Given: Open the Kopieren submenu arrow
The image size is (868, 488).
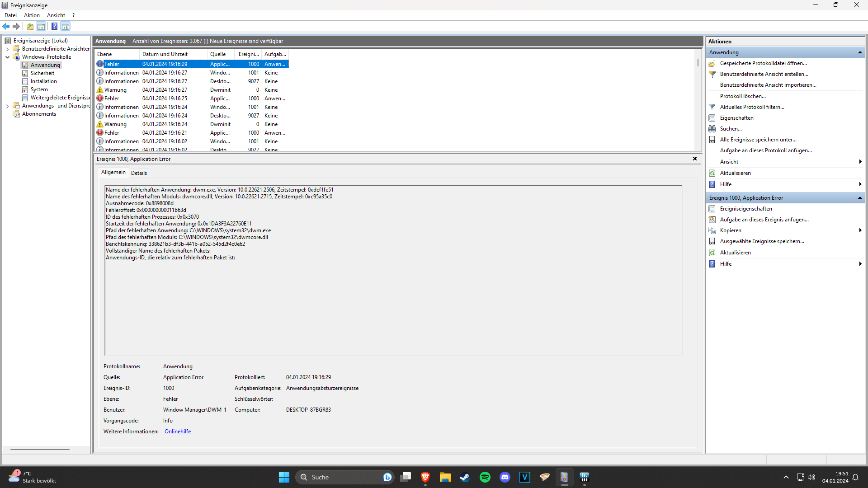Looking at the screenshot, I should pyautogui.click(x=859, y=230).
